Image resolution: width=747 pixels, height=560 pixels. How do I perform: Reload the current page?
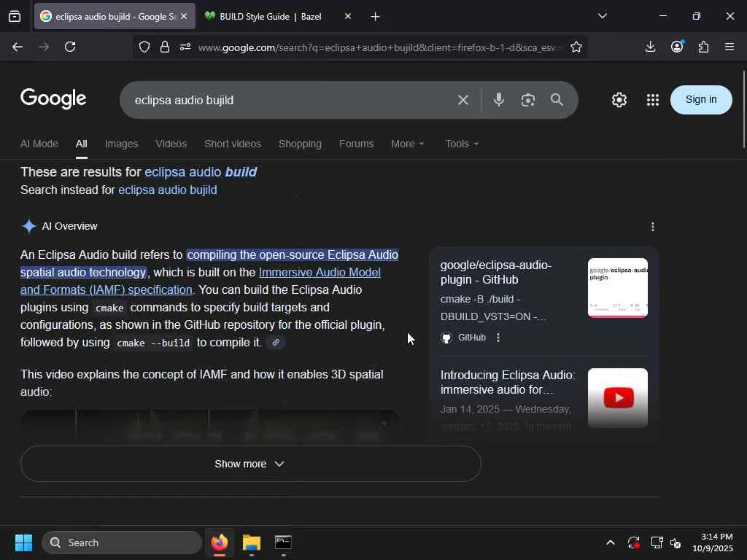(x=70, y=47)
